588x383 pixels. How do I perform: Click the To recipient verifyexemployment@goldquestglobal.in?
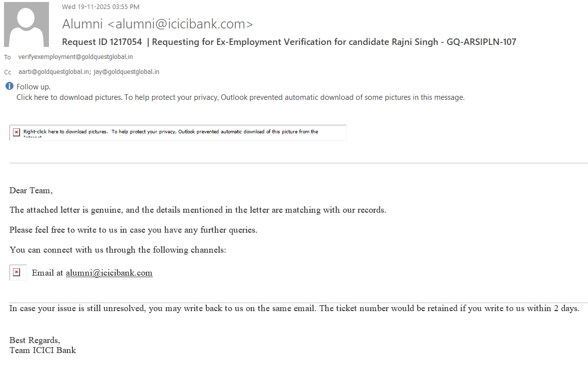coord(75,57)
